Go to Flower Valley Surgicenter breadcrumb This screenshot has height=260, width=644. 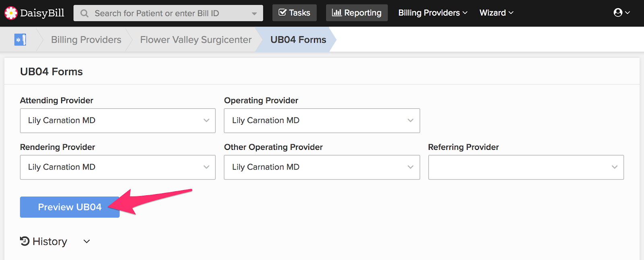[x=196, y=40]
